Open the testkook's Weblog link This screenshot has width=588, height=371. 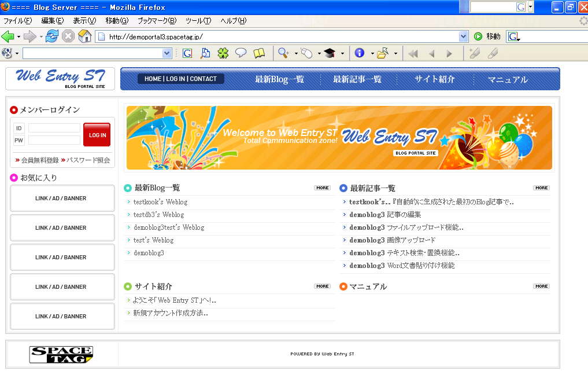(160, 202)
